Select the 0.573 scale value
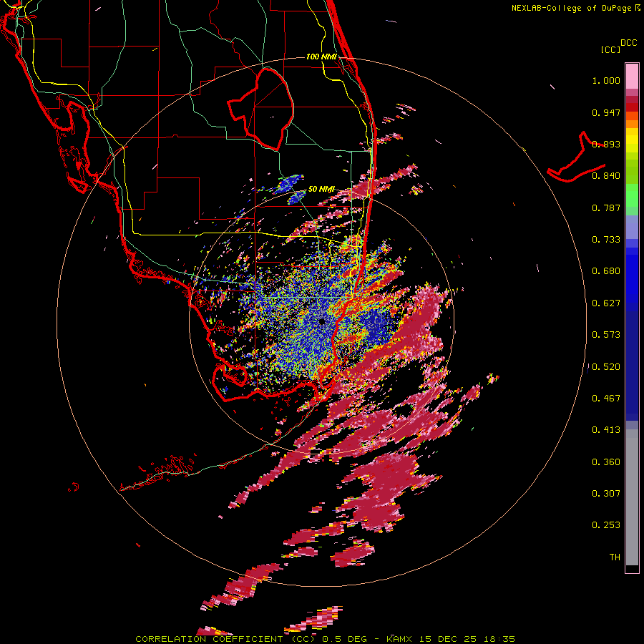The image size is (644, 644). [606, 335]
